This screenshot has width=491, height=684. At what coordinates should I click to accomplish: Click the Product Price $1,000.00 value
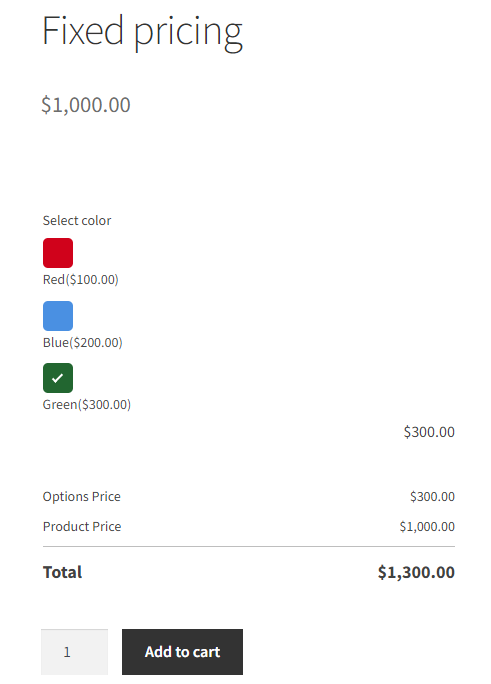tap(427, 527)
